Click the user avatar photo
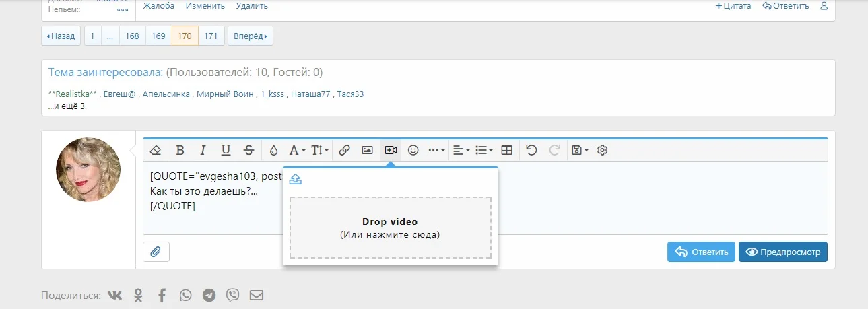Screen dimensions: 868x309 pos(88,170)
